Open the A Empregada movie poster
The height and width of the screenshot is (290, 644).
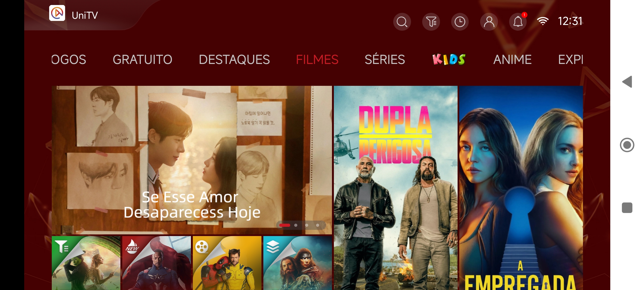pos(521,188)
